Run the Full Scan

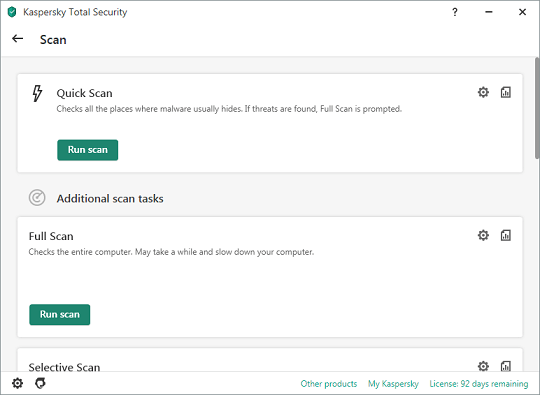[x=60, y=314]
